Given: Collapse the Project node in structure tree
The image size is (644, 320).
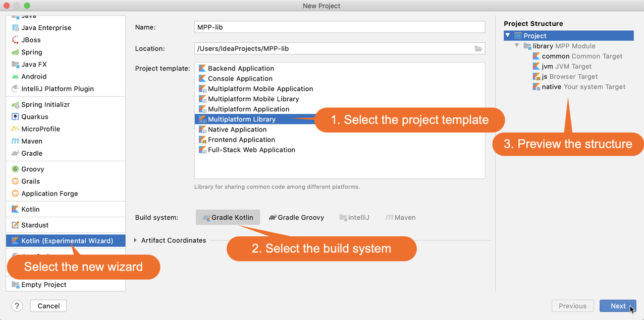Looking at the screenshot, I should pyautogui.click(x=508, y=36).
